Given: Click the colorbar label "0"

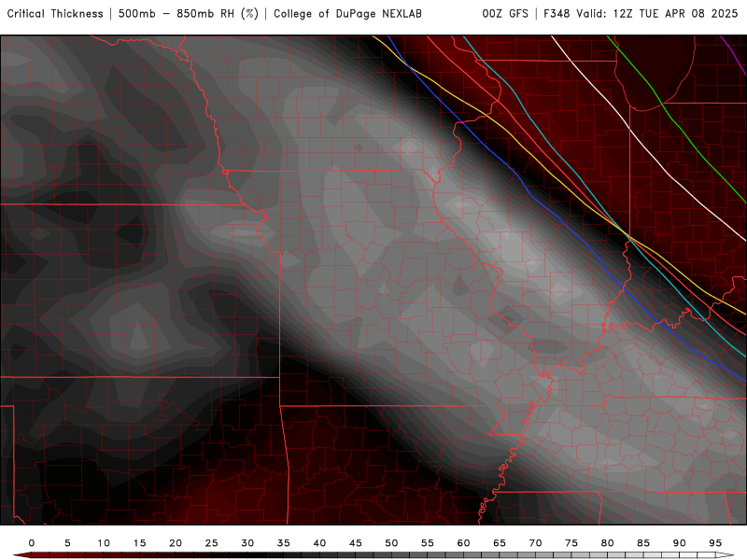Looking at the screenshot, I should tap(32, 543).
